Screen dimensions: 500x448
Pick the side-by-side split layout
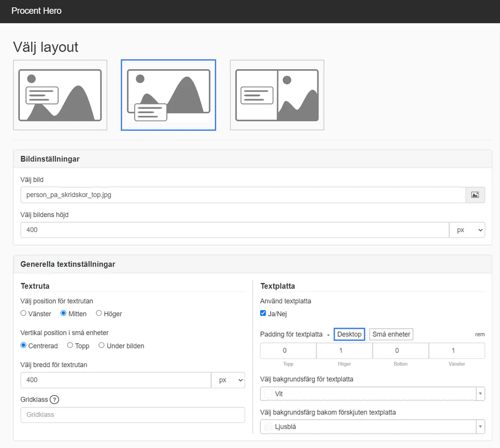click(x=277, y=95)
